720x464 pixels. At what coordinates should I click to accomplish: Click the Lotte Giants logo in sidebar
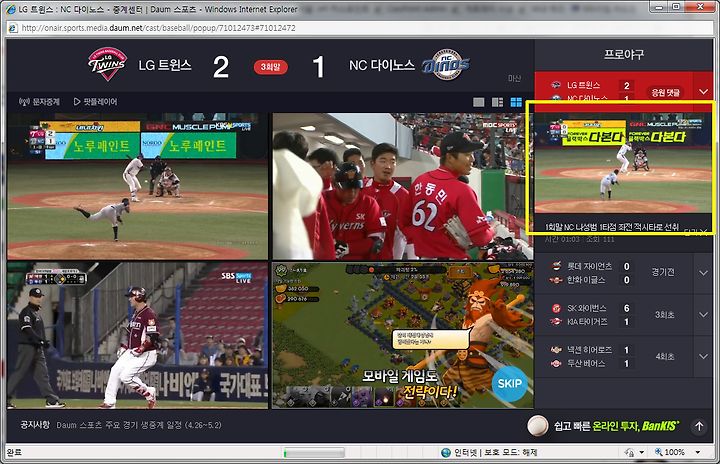tap(556, 266)
